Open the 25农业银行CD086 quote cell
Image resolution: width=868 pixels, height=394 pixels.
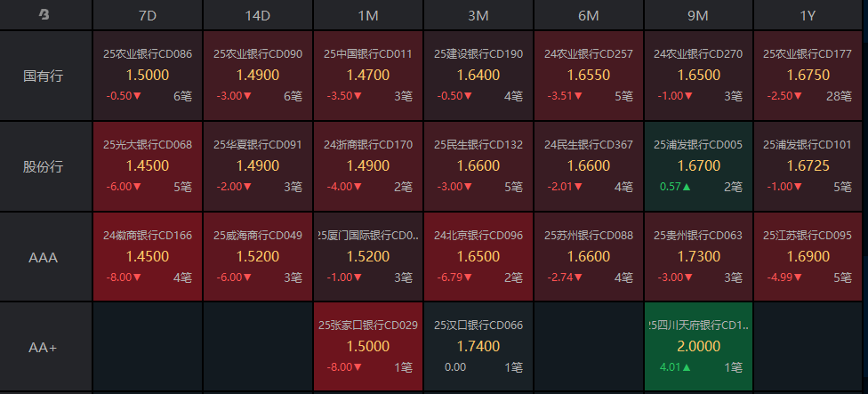pos(148,76)
